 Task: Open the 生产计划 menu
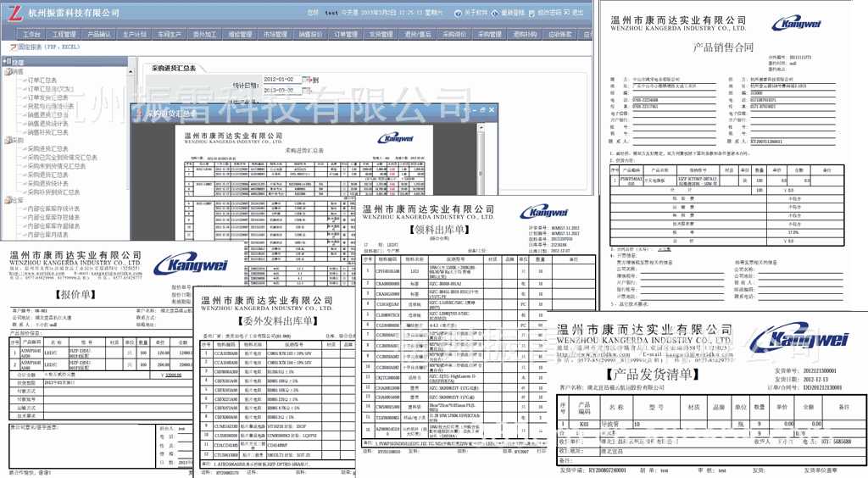134,34
